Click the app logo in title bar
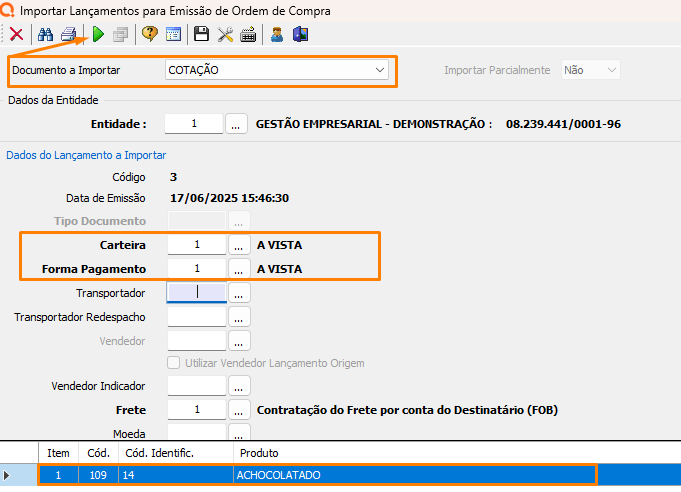Viewport: 681px width, 492px height. 7,9
